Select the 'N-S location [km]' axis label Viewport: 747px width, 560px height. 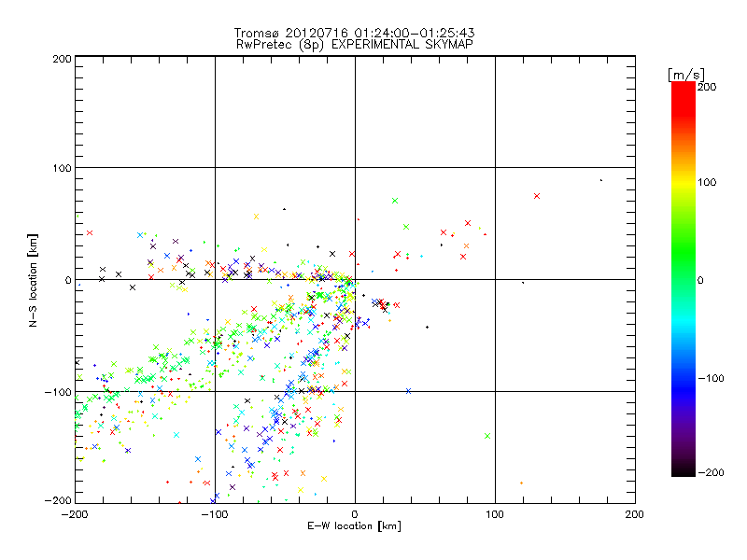33,281
